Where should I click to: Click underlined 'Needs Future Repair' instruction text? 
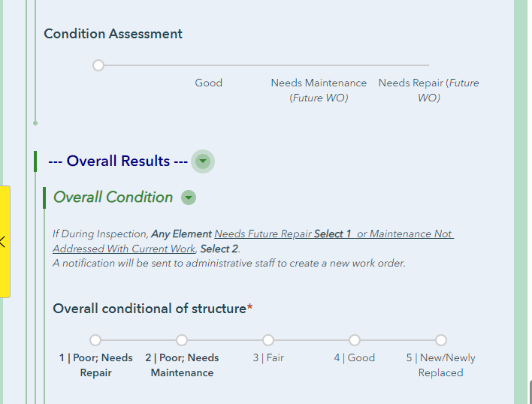pos(262,234)
